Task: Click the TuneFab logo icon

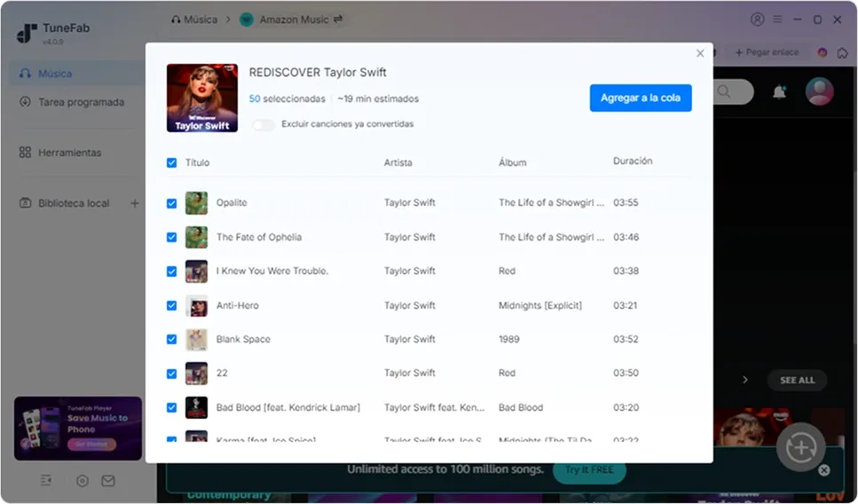Action: pos(27,33)
